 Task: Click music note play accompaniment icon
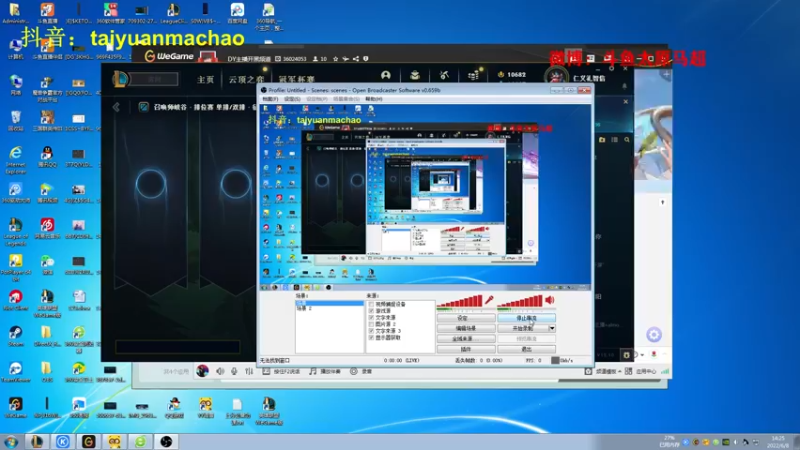tap(313, 371)
